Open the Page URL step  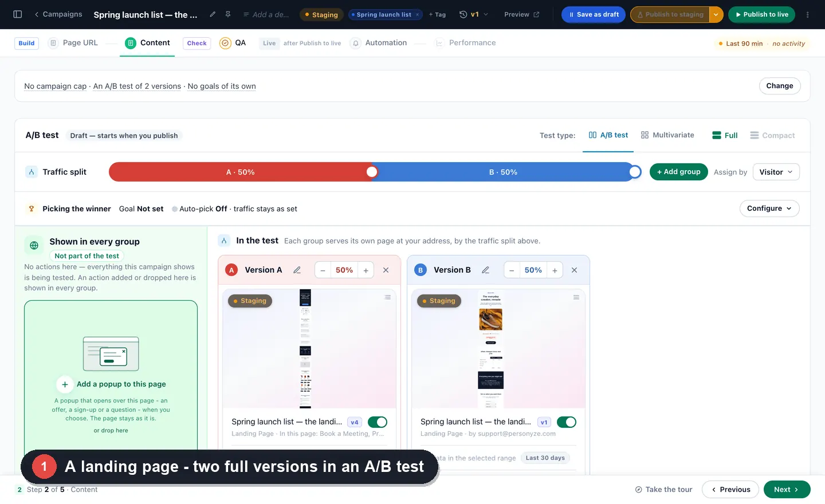[x=73, y=43]
